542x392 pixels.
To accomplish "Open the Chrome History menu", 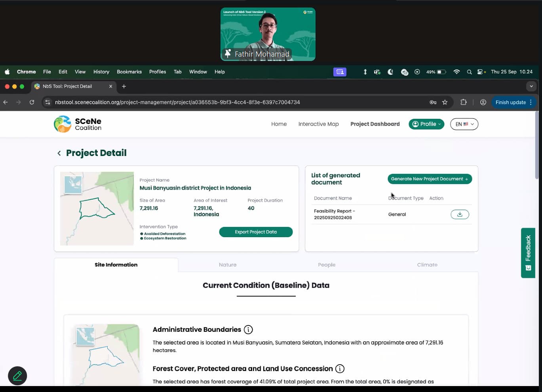I will click(x=101, y=72).
